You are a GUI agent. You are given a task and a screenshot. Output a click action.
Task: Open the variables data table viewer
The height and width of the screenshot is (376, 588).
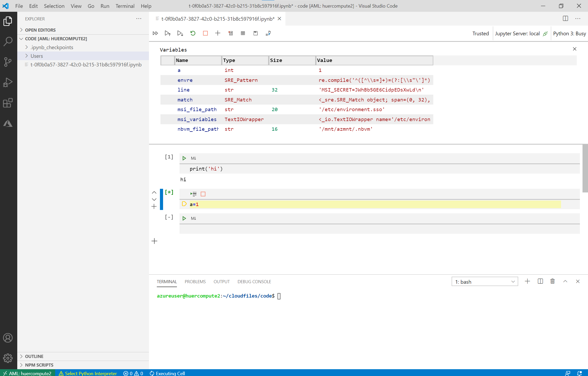243,33
